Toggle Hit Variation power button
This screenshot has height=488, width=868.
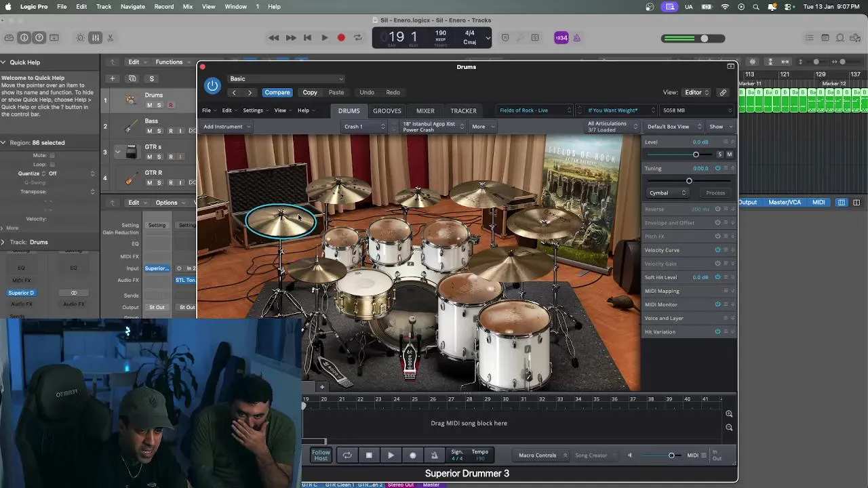(717, 331)
